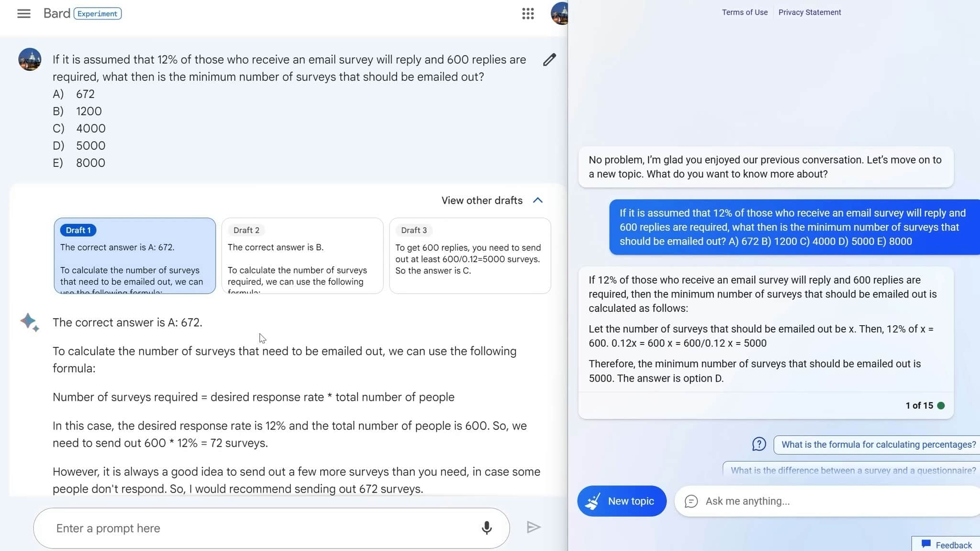
Task: Click New topic button
Action: point(622,501)
